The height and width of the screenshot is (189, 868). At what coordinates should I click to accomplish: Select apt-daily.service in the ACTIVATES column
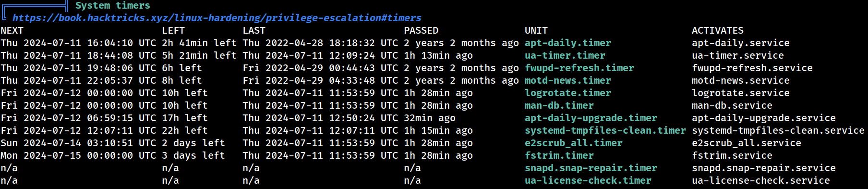point(741,43)
